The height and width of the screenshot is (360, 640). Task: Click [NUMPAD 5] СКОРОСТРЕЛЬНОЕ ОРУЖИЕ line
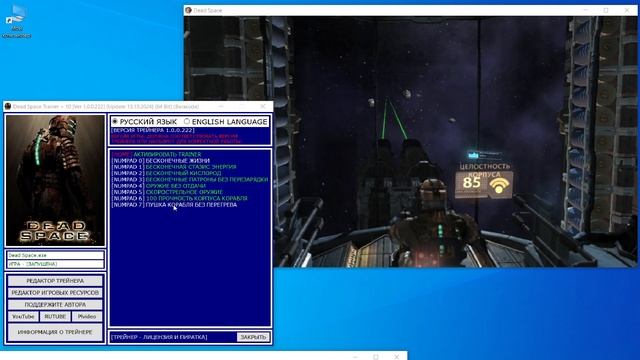coord(167,192)
